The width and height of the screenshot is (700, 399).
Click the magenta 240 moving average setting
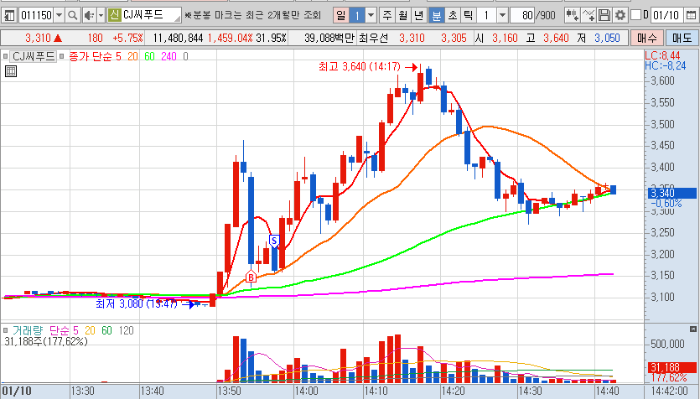pyautogui.click(x=169, y=57)
